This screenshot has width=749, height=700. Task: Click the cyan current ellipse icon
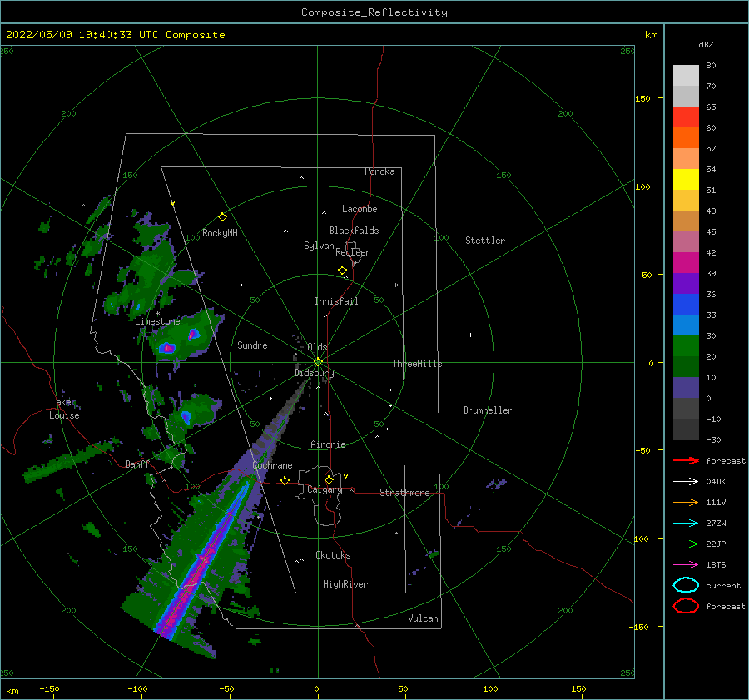pos(686,585)
